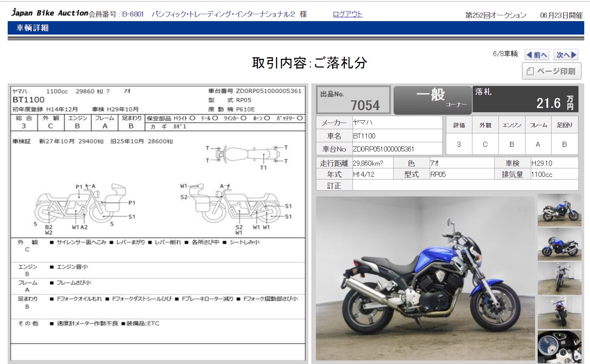The image size is (590, 364).
Task: Click the inspection date H29.10
Action: pos(542,163)
